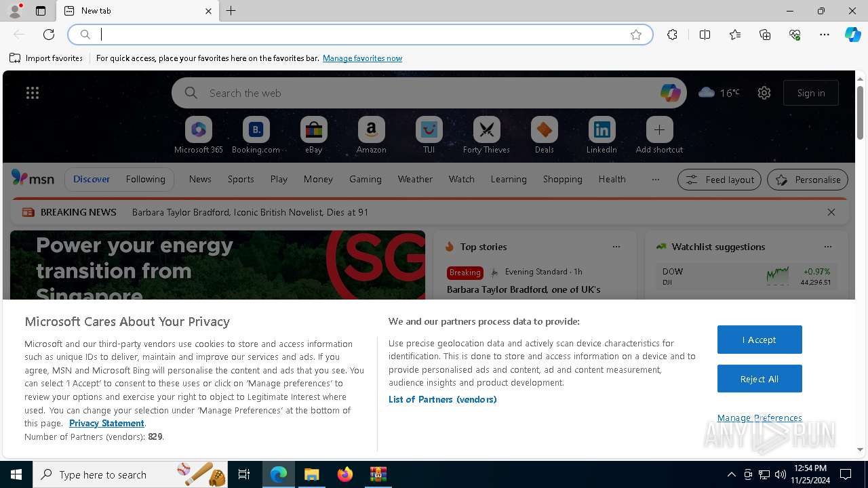
Task: Open the Sports category
Action: coord(241,179)
